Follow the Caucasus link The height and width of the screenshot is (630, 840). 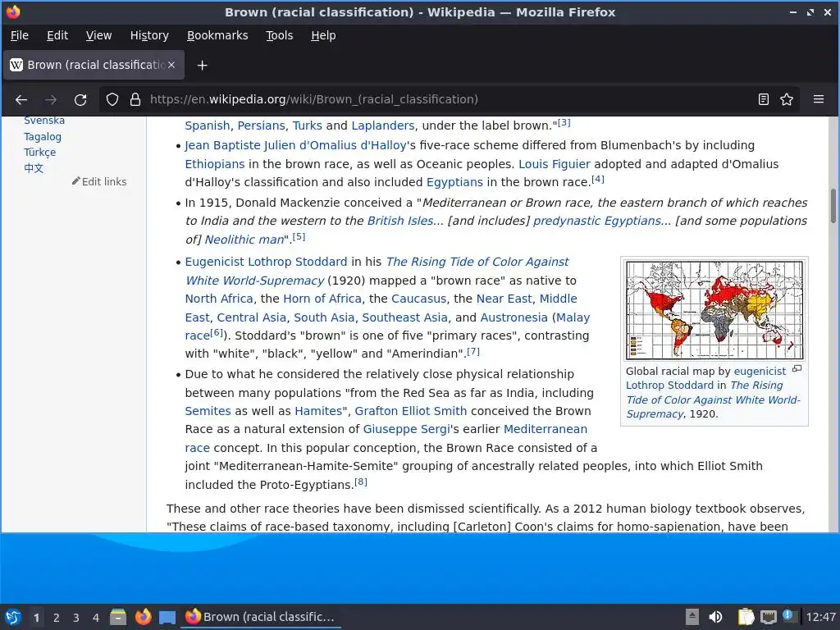coord(418,299)
